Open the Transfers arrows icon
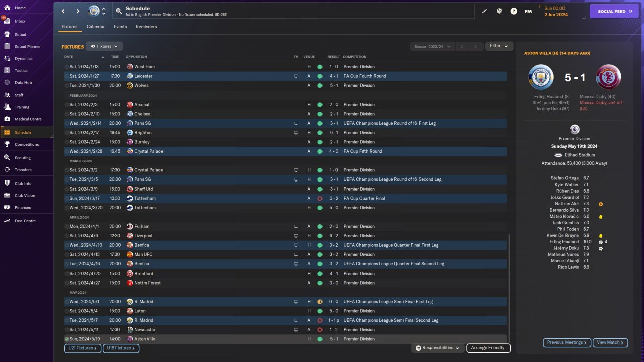The image size is (644, 362). [x=7, y=170]
